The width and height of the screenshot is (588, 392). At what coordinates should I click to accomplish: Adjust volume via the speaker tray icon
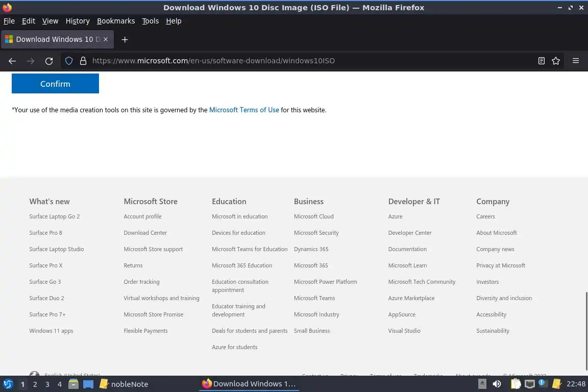click(x=497, y=384)
